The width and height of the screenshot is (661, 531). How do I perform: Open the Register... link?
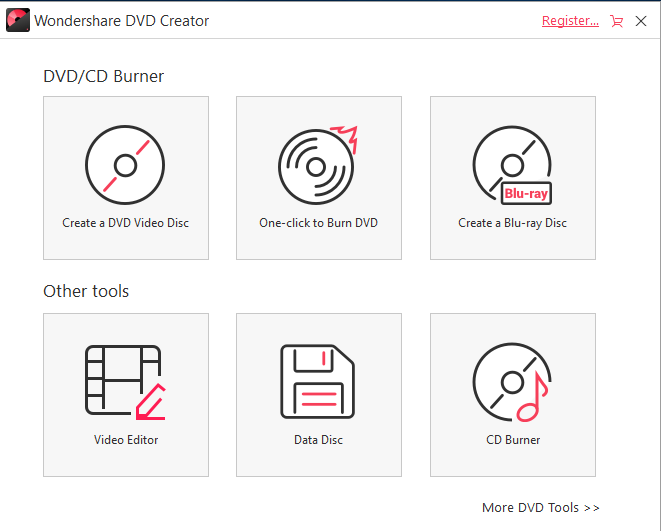coord(570,20)
